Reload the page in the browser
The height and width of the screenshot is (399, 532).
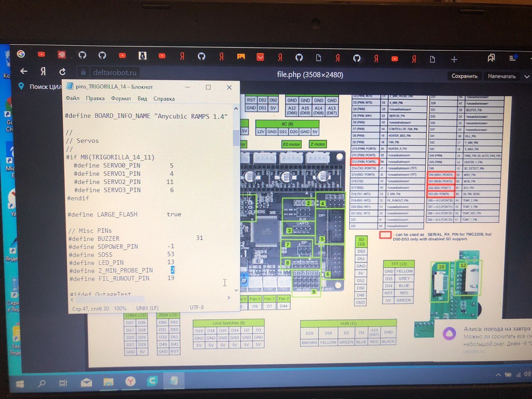click(x=62, y=72)
